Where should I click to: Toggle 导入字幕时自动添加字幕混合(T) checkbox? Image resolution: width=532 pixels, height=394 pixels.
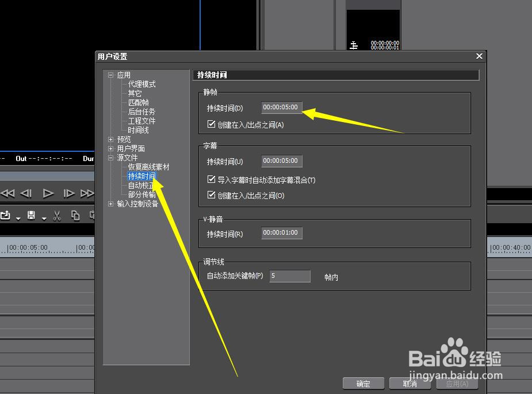pos(211,179)
